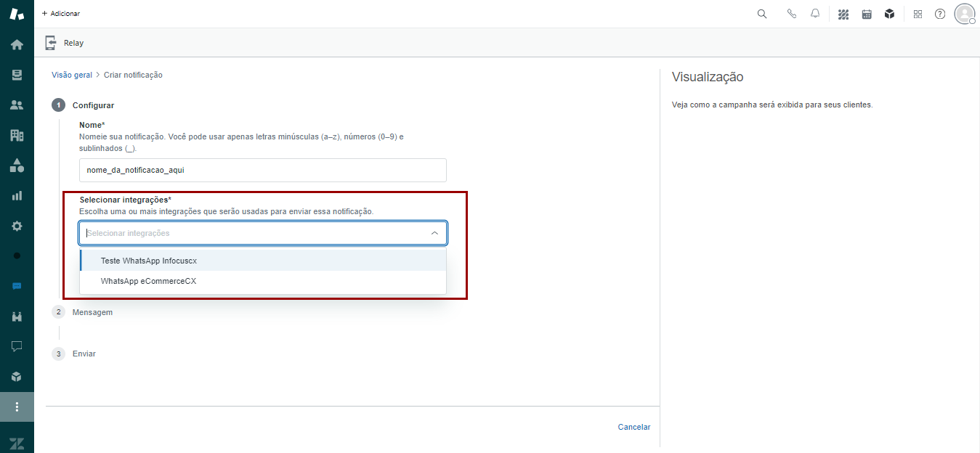Open the notifications bell icon
980x453 pixels.
(x=815, y=14)
